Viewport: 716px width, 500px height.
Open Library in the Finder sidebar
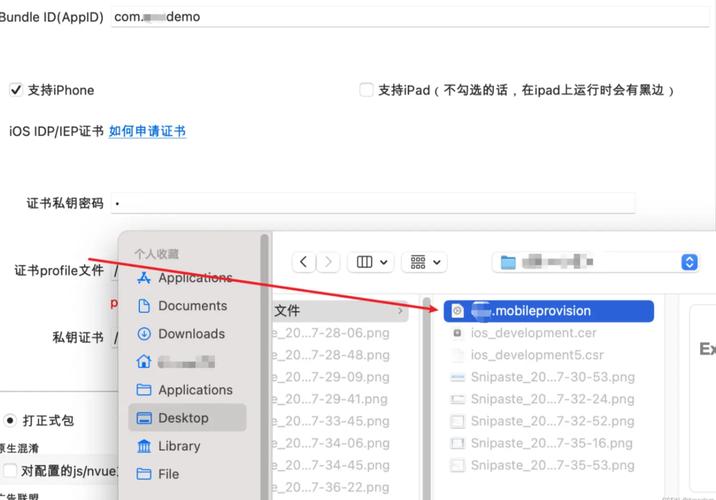[x=169, y=446]
